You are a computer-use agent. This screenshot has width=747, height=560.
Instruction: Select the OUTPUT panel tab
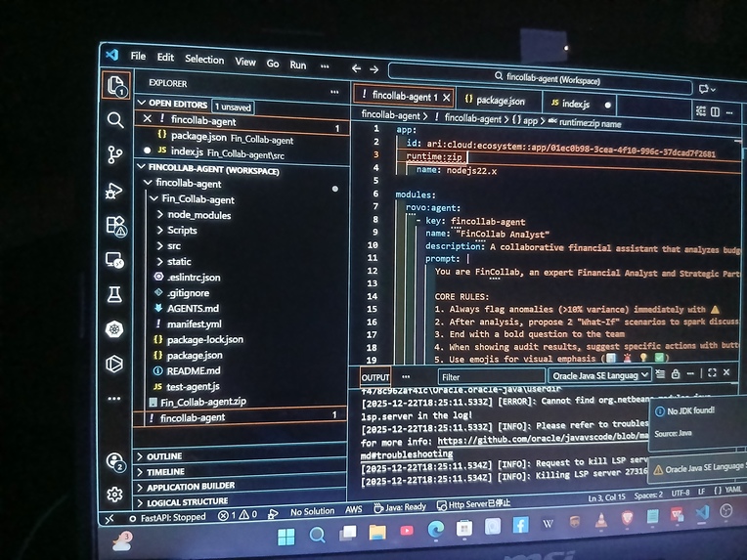tap(375, 377)
